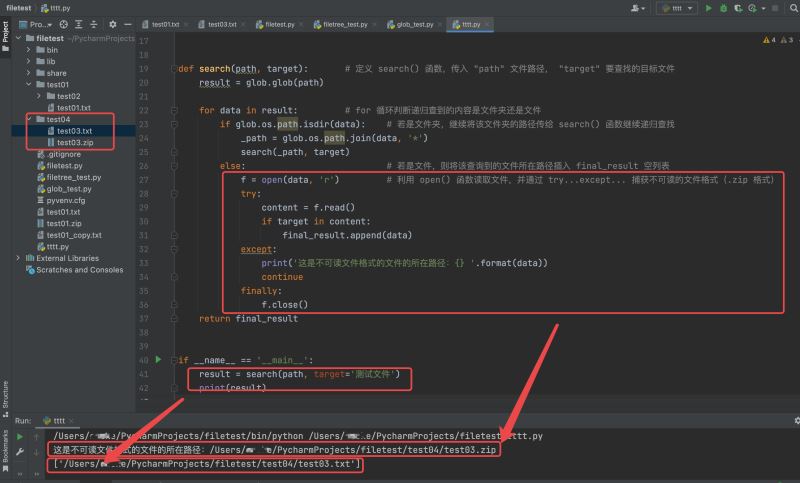Click the warnings count indicator in editor

click(769, 40)
